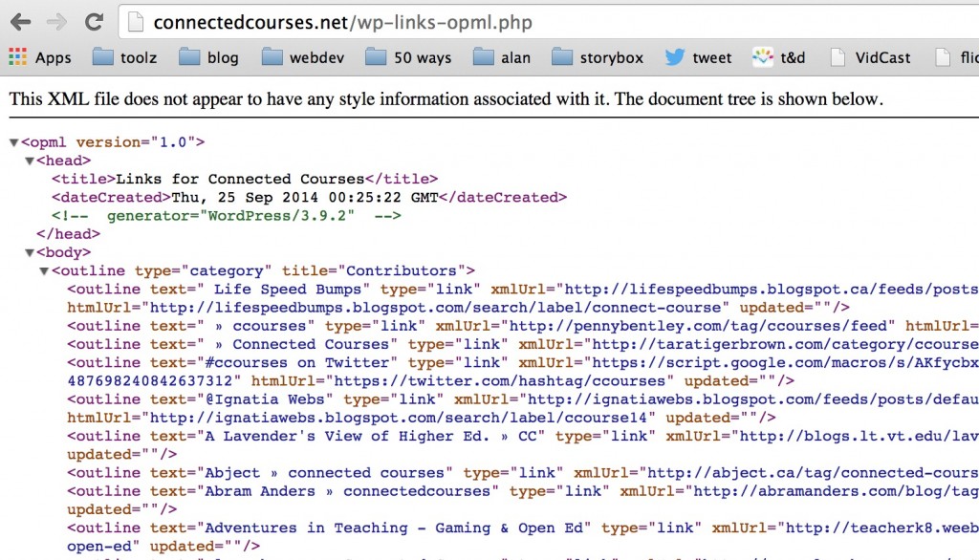Collapse the opml root node

click(12, 140)
